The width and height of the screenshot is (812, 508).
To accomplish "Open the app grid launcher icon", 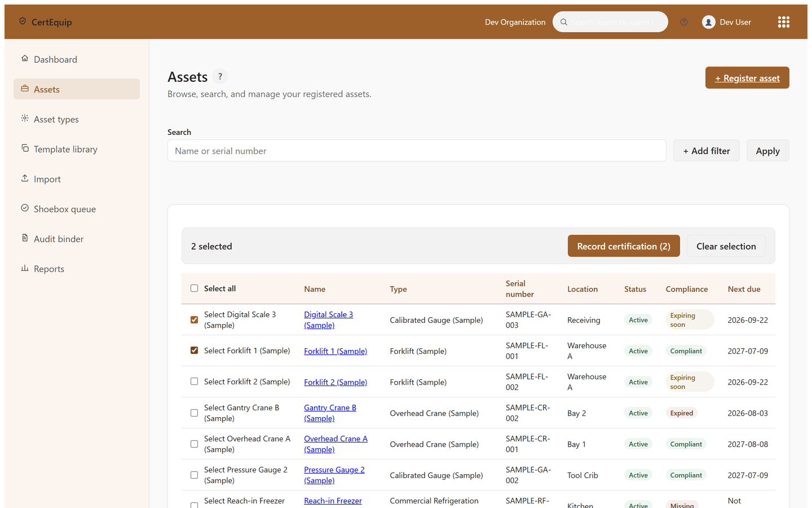I will pos(783,22).
